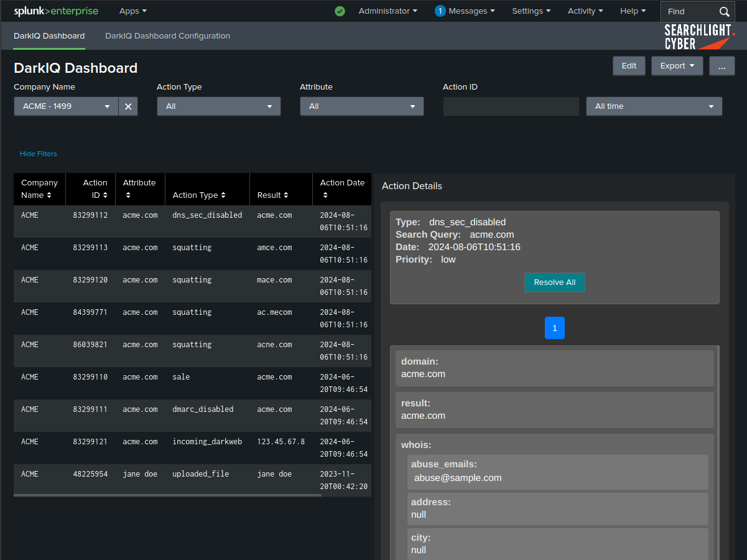Open the Company Name dropdown
Viewport: 747px width, 560px height.
[66, 106]
